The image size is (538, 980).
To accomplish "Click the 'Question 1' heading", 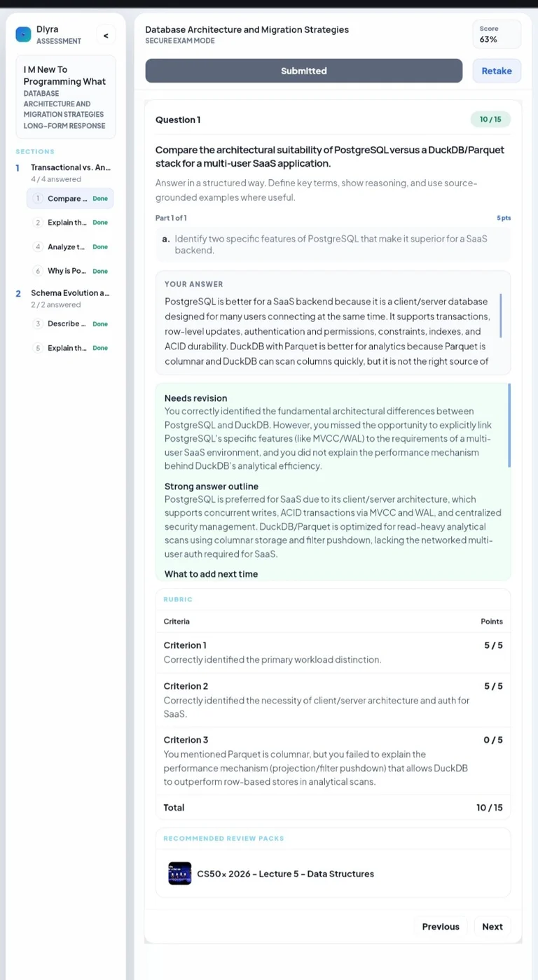I will tap(178, 120).
